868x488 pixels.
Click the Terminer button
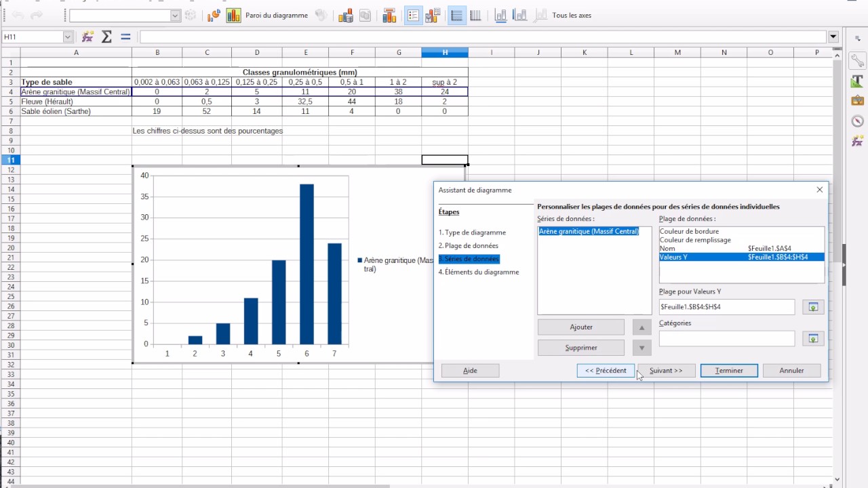[x=729, y=371]
